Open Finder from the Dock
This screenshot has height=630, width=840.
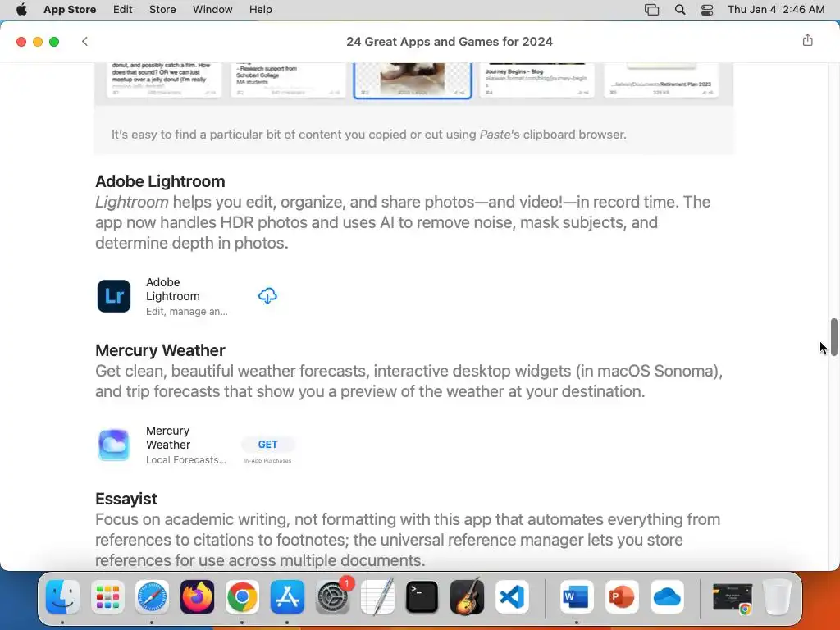coord(62,597)
